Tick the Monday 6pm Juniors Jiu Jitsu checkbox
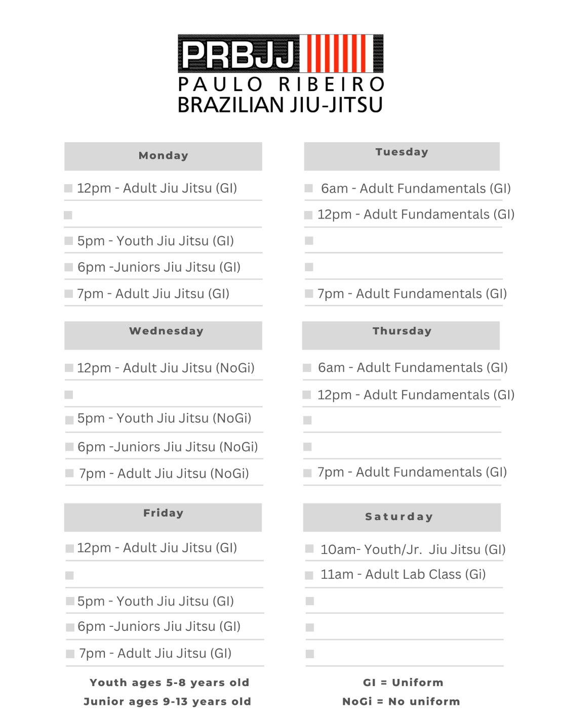Viewport: 563px width, 728px height. tap(69, 268)
